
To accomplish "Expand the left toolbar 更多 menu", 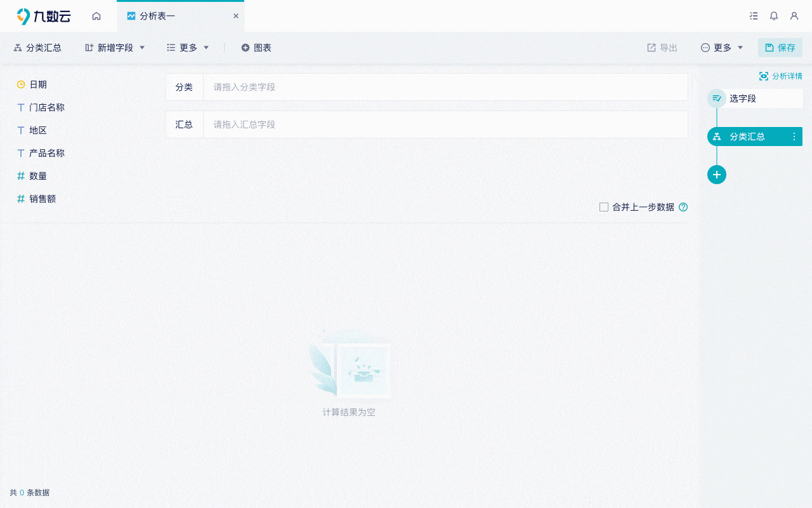I will pyautogui.click(x=188, y=48).
